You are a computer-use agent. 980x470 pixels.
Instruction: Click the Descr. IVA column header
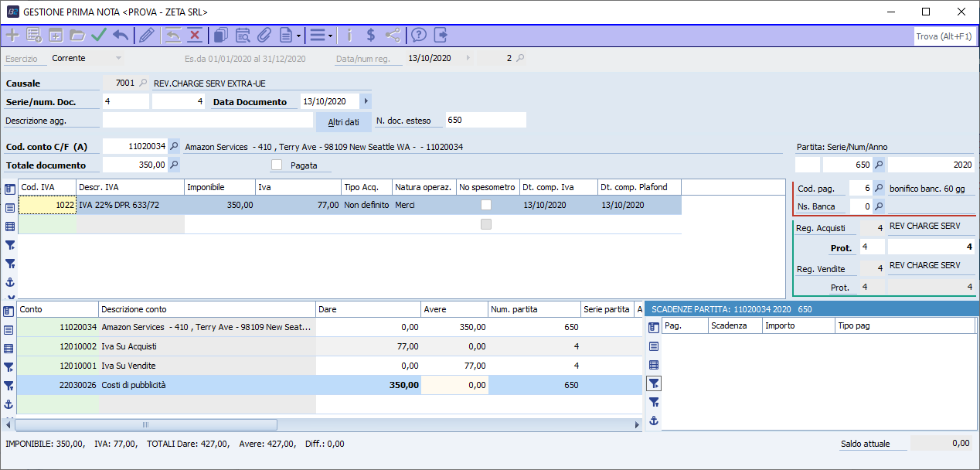(x=130, y=187)
